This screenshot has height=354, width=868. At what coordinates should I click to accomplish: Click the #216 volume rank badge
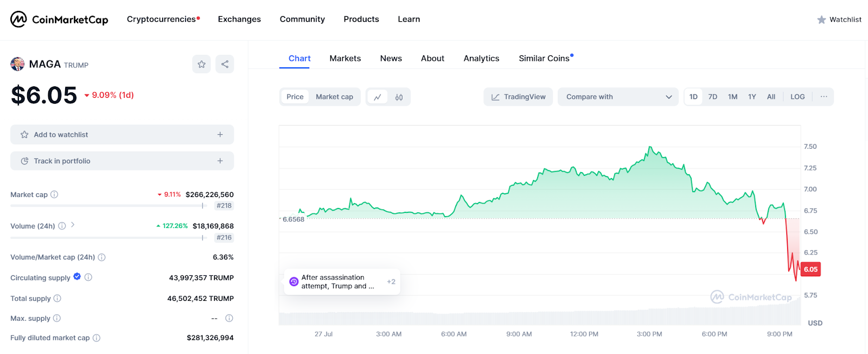(x=224, y=237)
